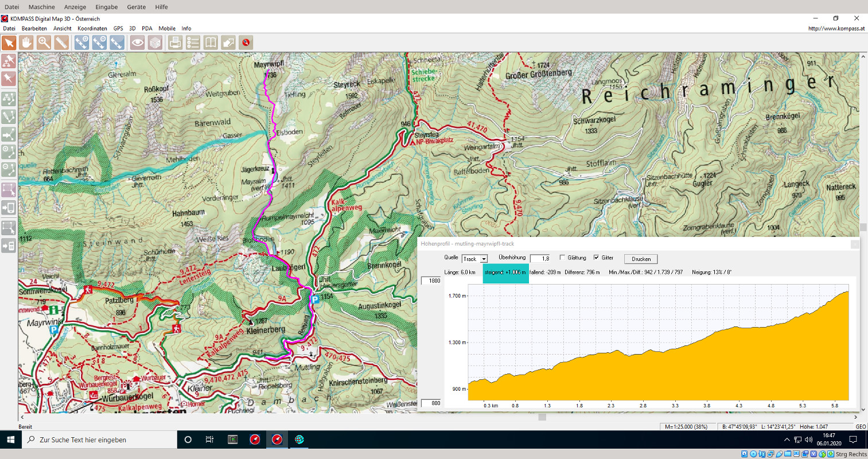Click the remove track point icon
868x459 pixels.
9,169
